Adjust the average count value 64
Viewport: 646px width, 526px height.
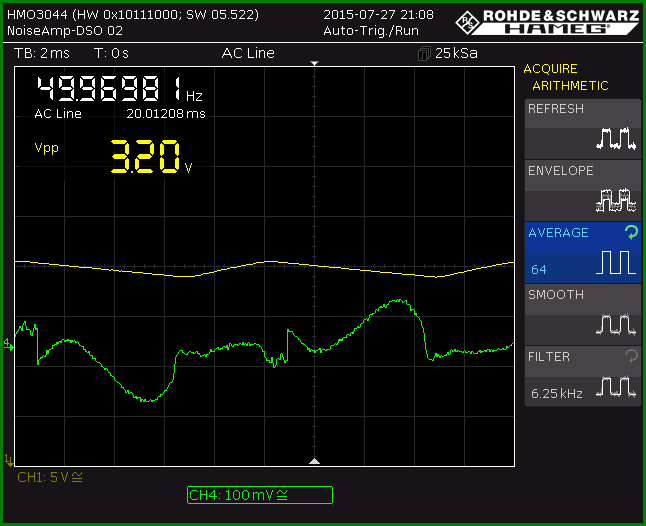click(x=538, y=269)
